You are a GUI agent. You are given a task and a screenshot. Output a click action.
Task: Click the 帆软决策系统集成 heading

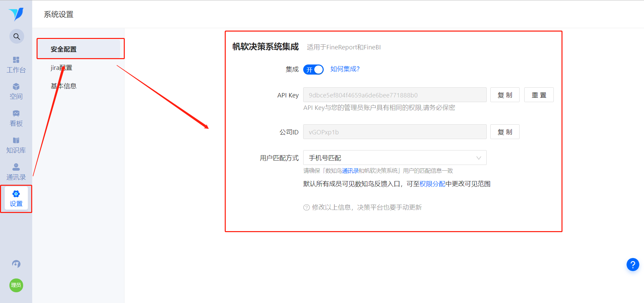tap(266, 47)
